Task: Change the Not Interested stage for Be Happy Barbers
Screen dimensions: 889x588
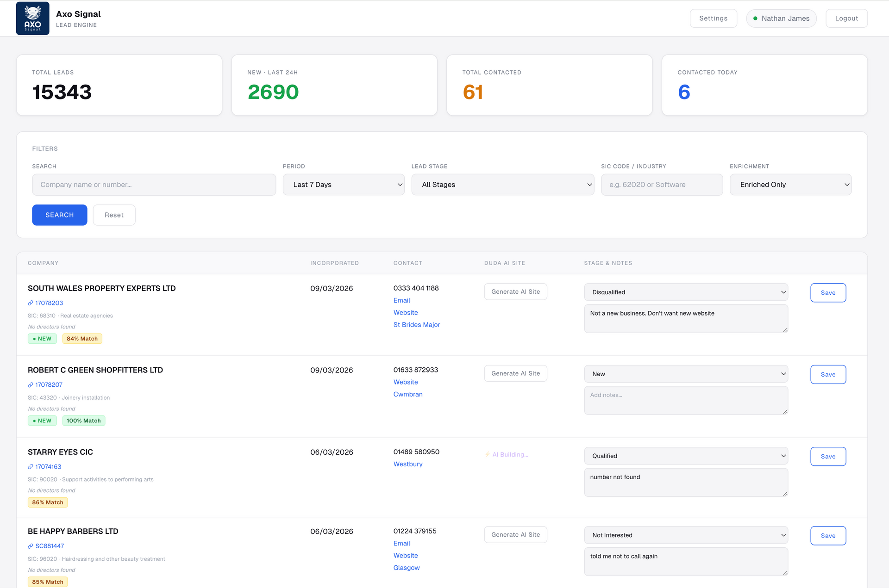Action: tap(686, 535)
